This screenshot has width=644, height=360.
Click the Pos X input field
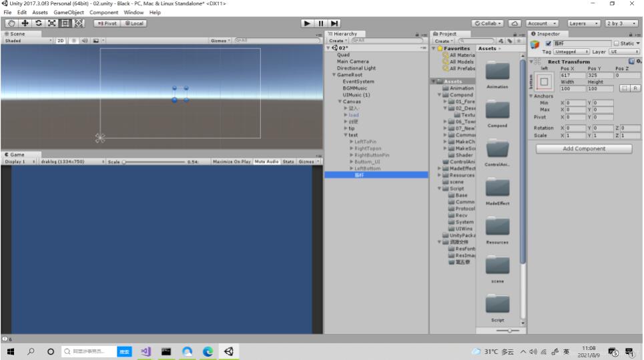click(x=573, y=75)
